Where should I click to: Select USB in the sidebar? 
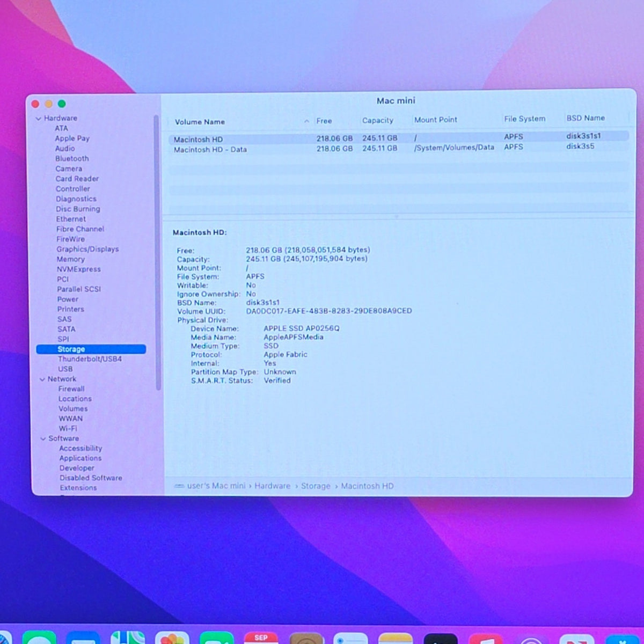click(65, 369)
